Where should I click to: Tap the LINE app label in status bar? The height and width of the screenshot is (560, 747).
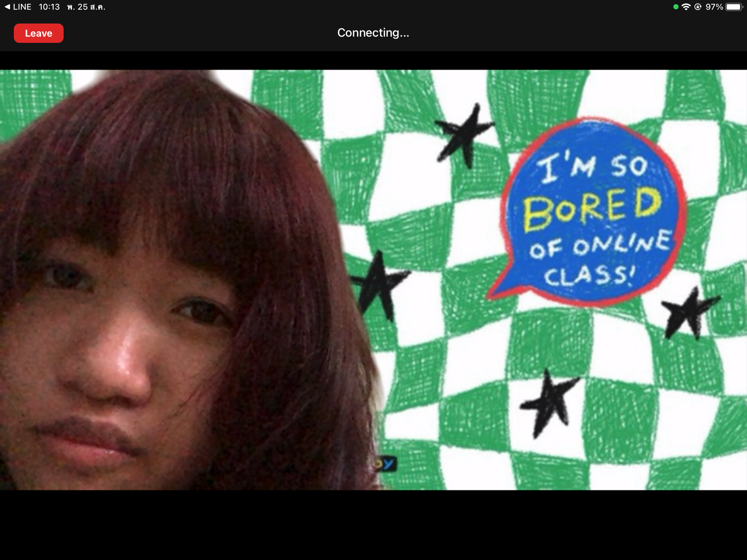(22, 7)
